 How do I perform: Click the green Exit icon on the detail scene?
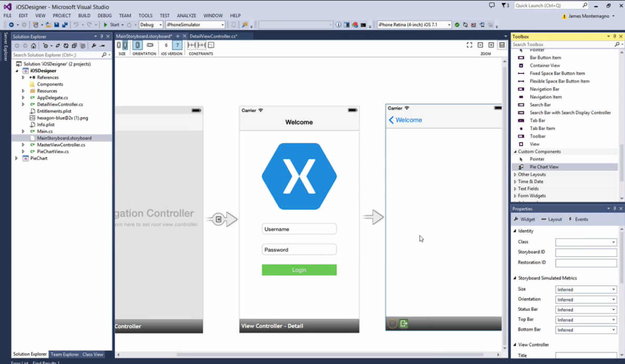404,324
